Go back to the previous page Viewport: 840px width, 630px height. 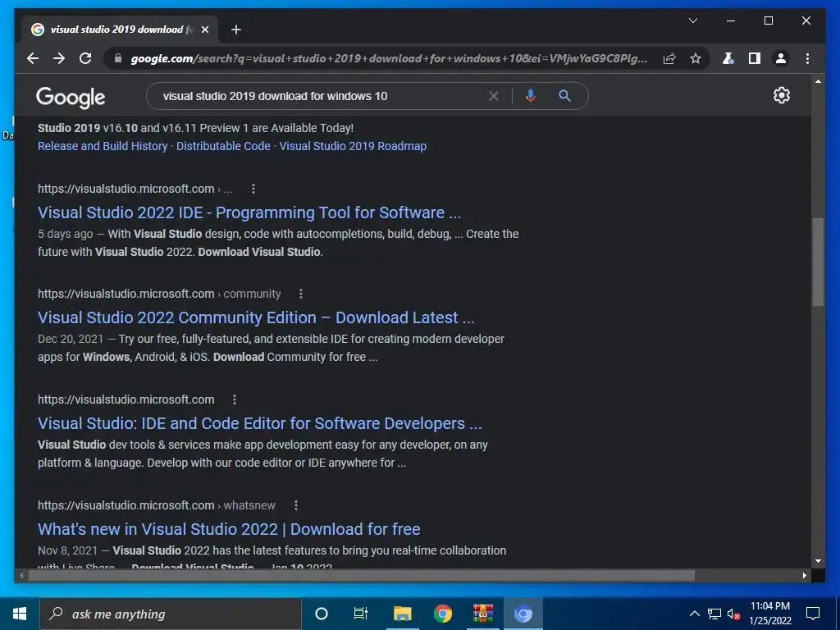[x=33, y=58]
